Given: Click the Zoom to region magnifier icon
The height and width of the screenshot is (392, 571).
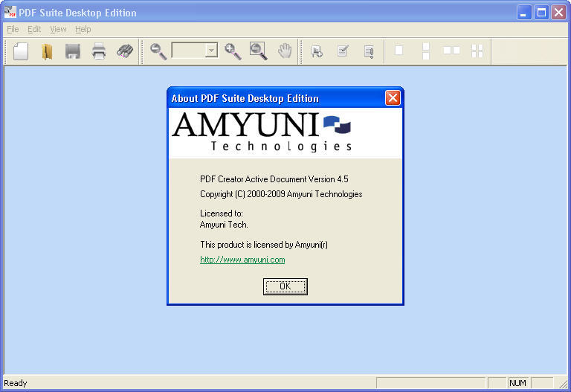Looking at the screenshot, I should pyautogui.click(x=259, y=51).
